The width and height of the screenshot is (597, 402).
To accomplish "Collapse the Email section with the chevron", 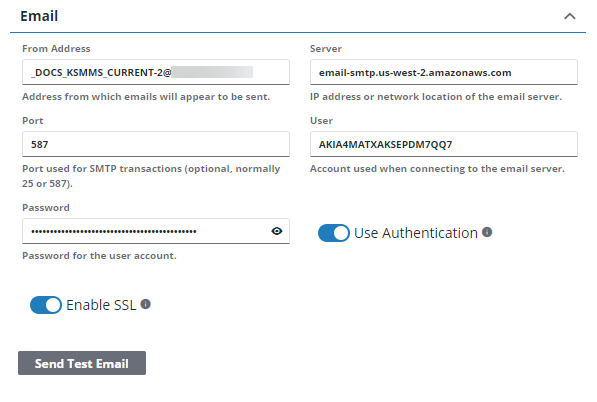I will (570, 16).
